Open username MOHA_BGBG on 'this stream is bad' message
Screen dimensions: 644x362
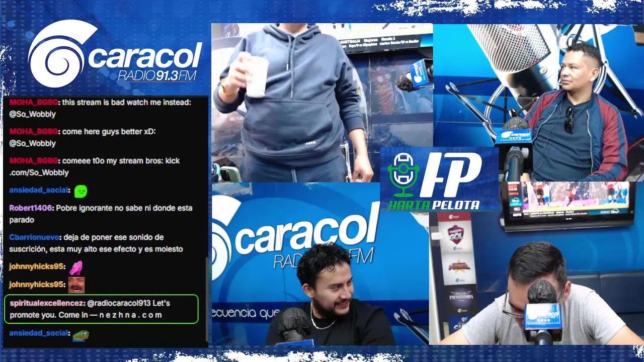tap(34, 102)
